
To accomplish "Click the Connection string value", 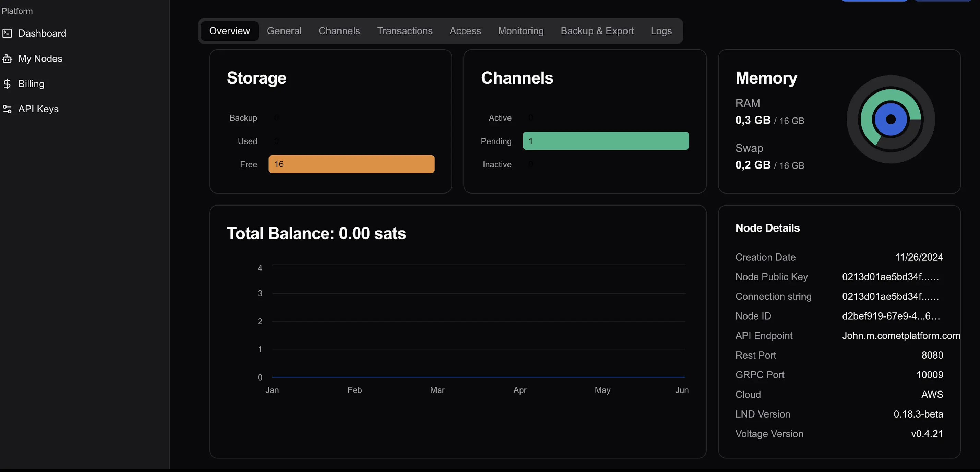I will click(x=890, y=296).
